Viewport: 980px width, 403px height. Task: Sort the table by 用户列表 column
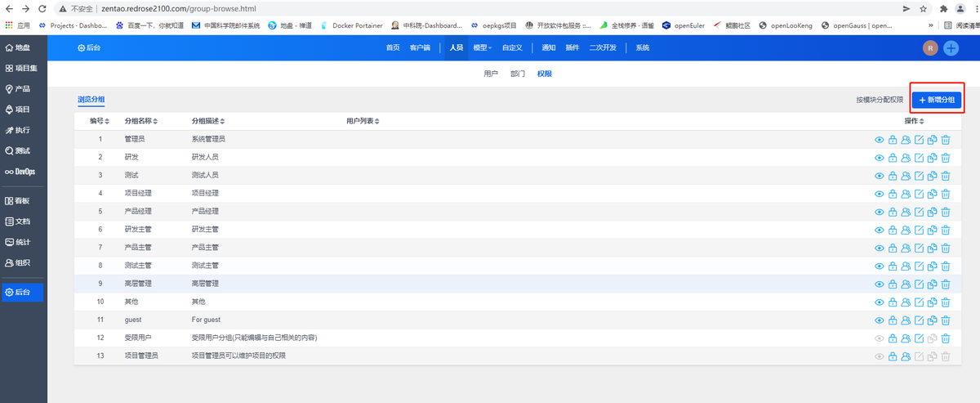(363, 121)
